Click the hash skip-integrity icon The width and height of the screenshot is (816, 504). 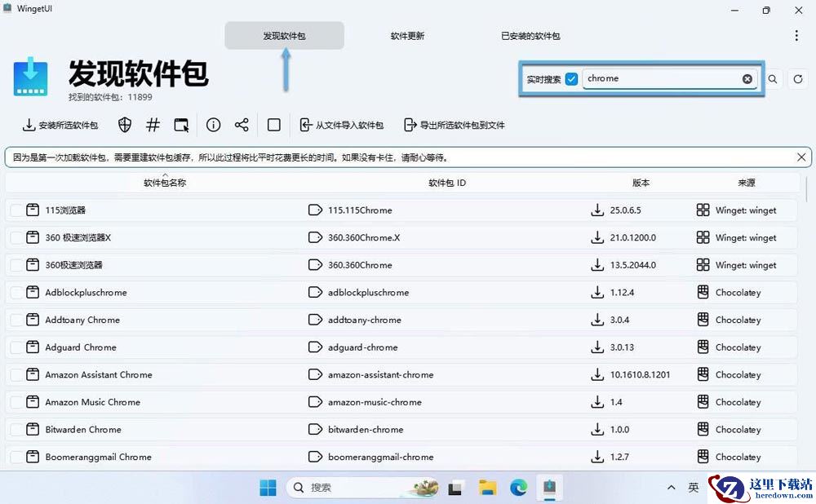tap(153, 125)
